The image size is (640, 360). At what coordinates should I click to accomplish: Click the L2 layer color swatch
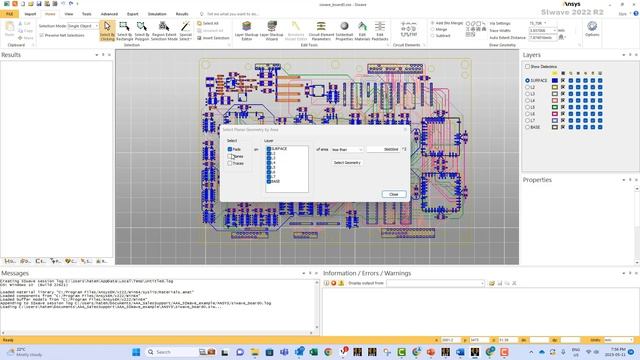555,87
